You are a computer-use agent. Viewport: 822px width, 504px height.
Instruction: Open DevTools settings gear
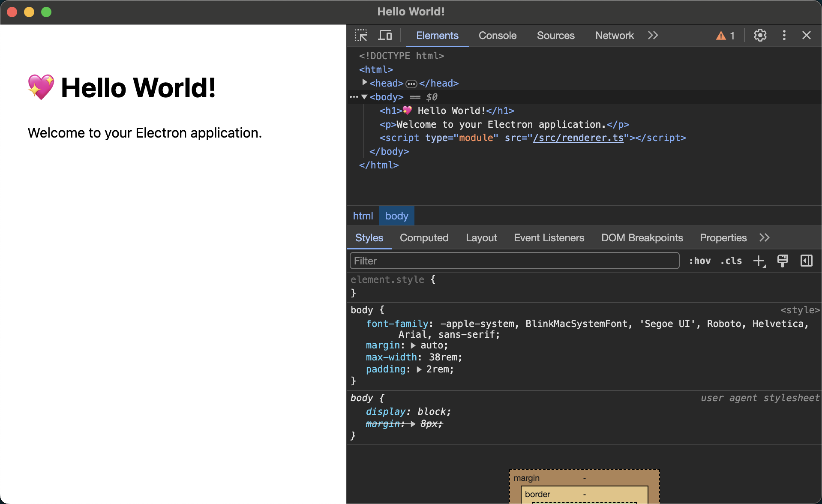point(760,36)
